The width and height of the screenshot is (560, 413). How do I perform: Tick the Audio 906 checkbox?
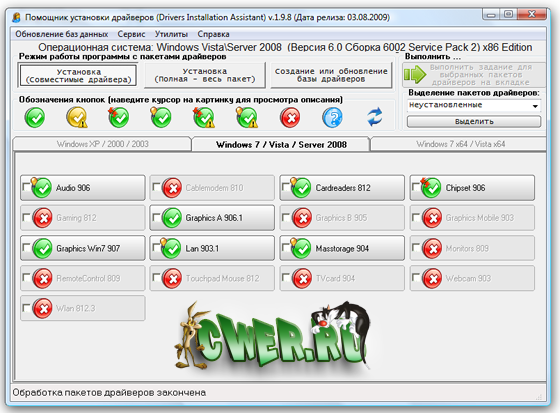click(26, 186)
